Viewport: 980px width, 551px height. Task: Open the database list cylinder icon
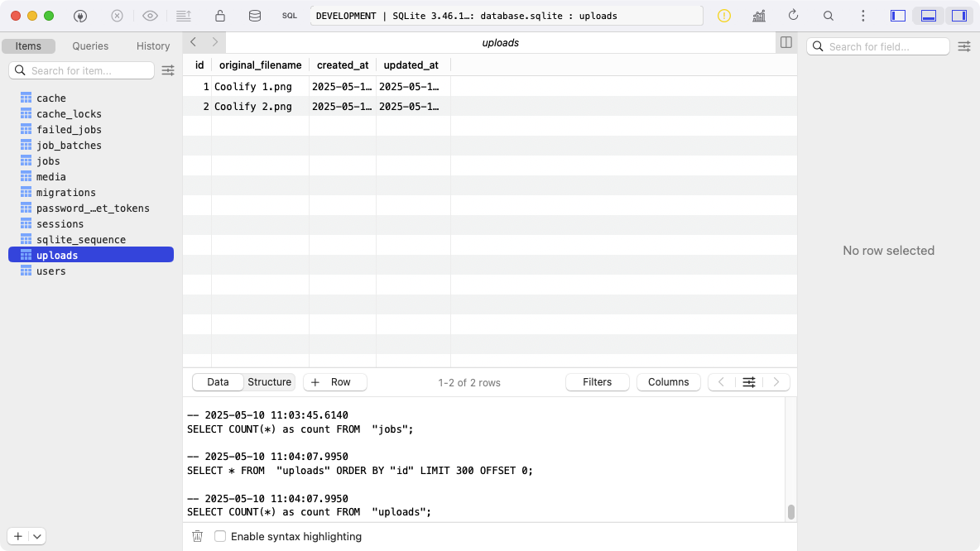tap(254, 16)
